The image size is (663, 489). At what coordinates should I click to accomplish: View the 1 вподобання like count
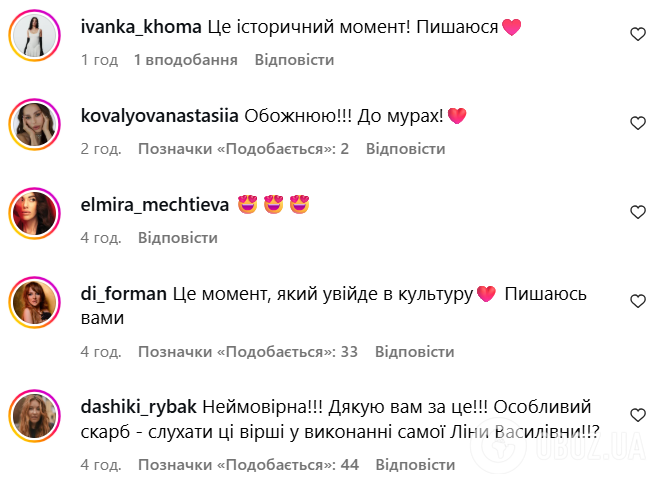(x=185, y=60)
